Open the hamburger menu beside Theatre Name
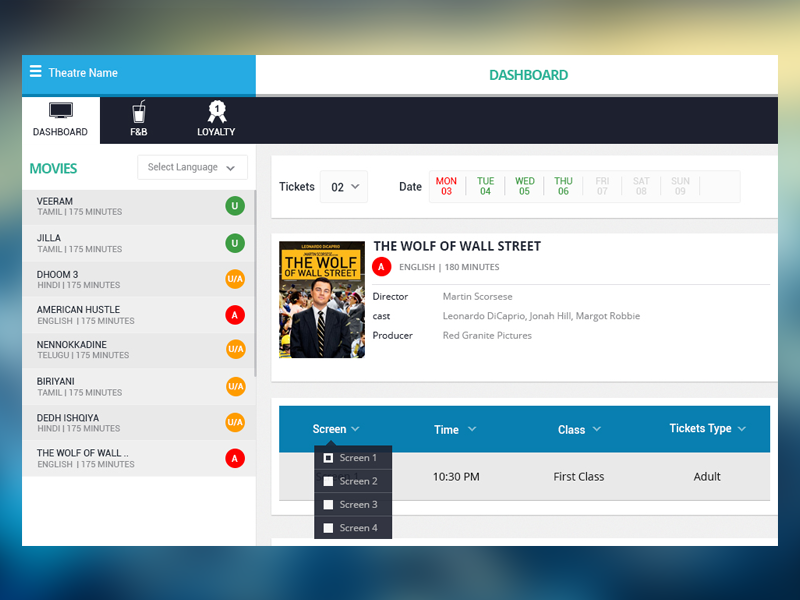Viewport: 800px width, 600px height. pos(35,71)
